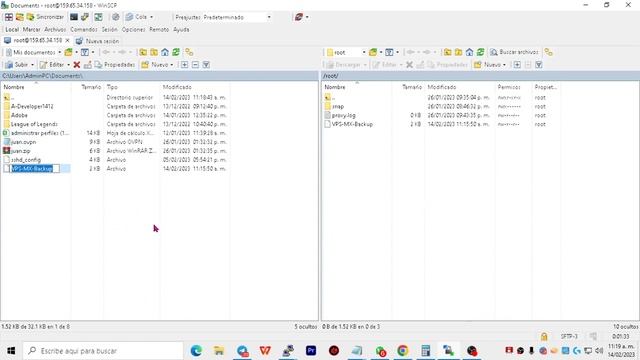This screenshot has width=640, height=360.
Task: Select the juan.zip file
Action: [x=20, y=151]
